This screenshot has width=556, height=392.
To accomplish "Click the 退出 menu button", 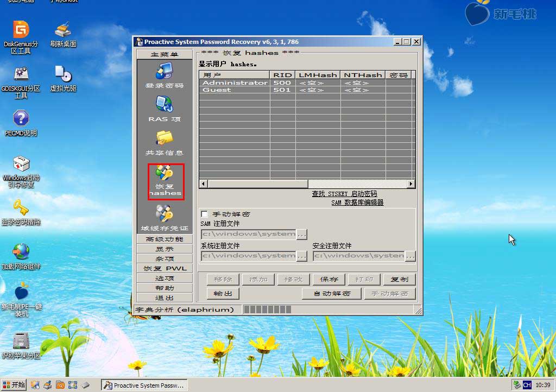I will click(x=165, y=298).
